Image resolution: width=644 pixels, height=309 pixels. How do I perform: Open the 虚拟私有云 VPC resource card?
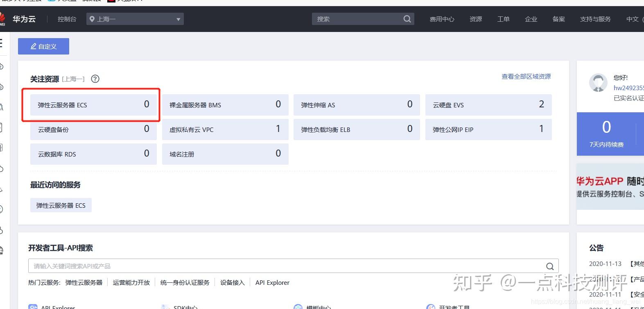[225, 130]
